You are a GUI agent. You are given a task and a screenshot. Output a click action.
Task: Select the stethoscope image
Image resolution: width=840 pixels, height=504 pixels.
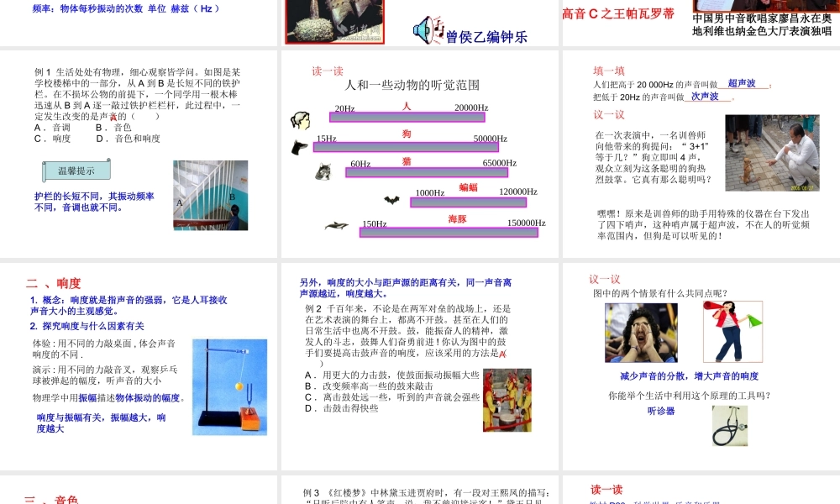coord(730,426)
